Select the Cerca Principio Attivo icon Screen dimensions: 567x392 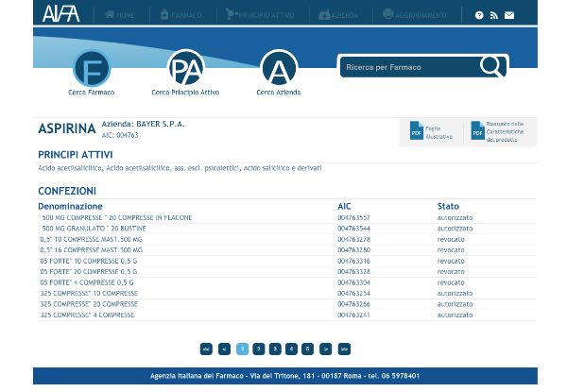tap(186, 69)
